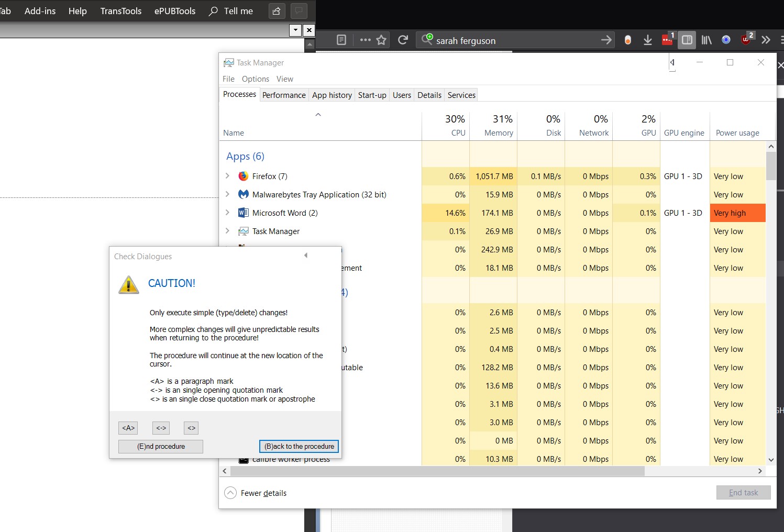The height and width of the screenshot is (532, 784).
Task: Sort processes by the CPU column
Action: tap(446, 126)
